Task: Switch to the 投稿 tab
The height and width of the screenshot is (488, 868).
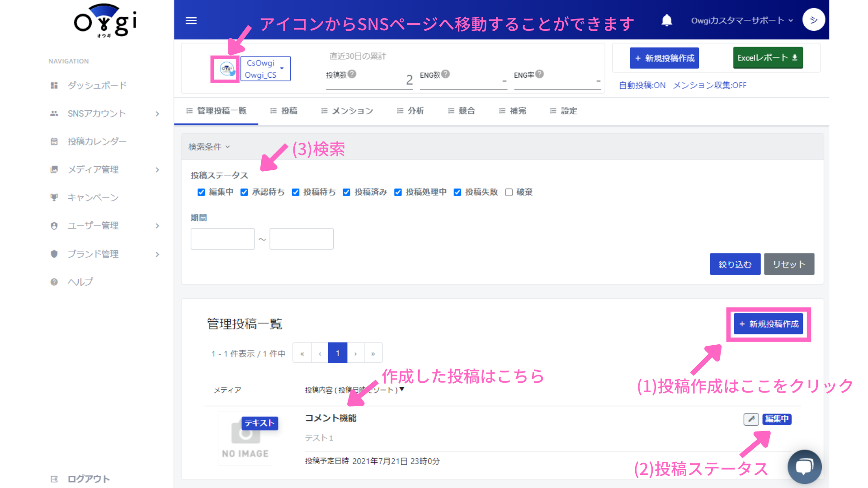Action: tap(284, 111)
